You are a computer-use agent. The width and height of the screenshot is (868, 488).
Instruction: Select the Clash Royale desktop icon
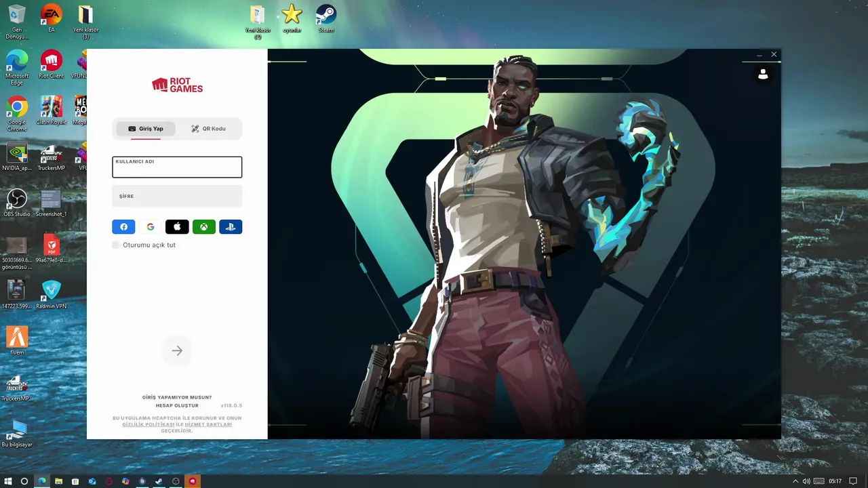pos(52,110)
